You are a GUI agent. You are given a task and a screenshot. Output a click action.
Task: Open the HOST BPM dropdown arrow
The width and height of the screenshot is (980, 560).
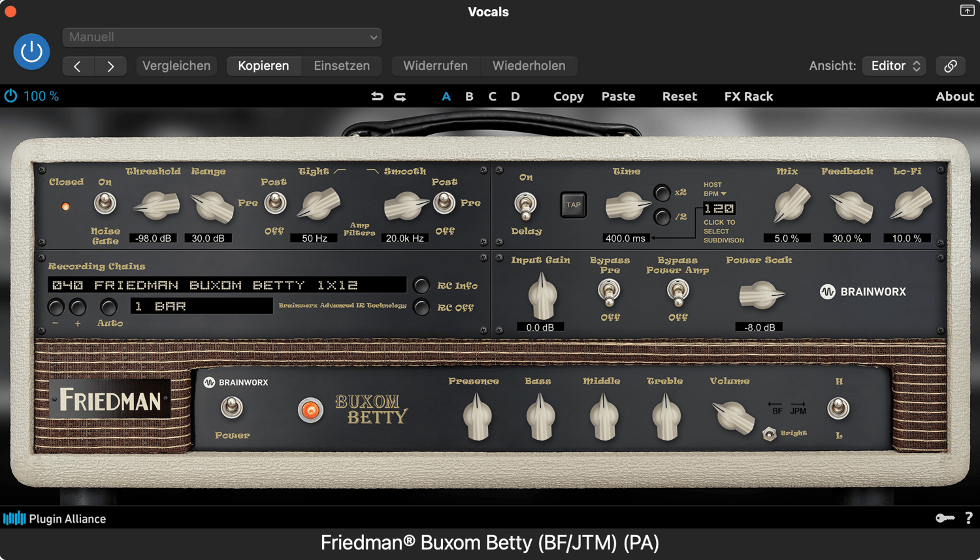click(x=723, y=194)
